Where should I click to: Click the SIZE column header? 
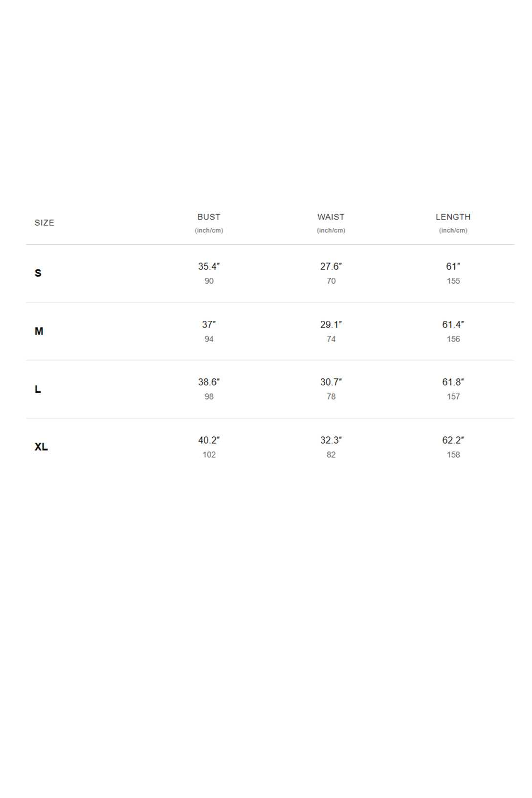(x=44, y=222)
